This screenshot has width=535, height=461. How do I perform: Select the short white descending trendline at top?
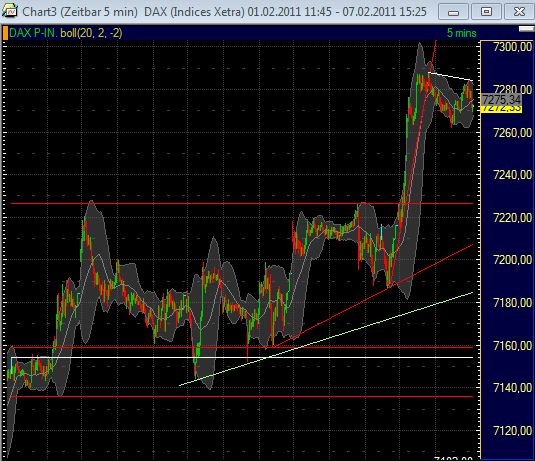click(x=450, y=76)
